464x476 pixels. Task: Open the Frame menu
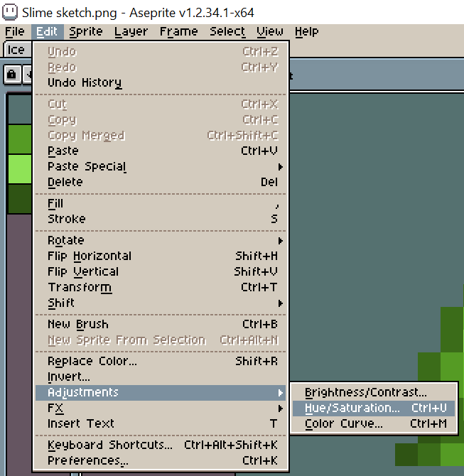178,31
